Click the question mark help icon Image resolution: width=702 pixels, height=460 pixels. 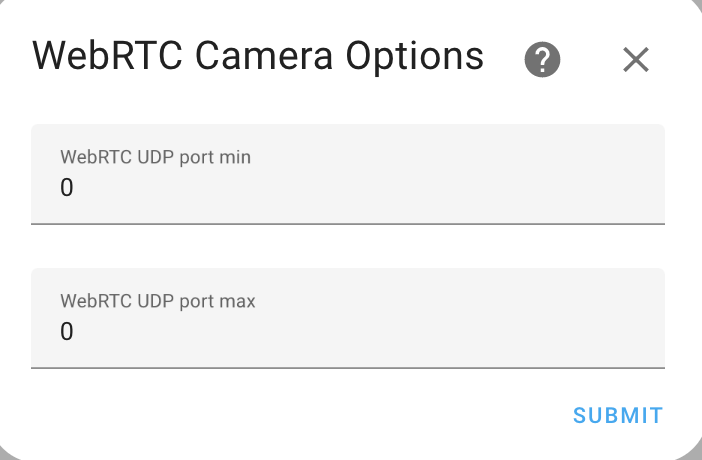pos(542,60)
